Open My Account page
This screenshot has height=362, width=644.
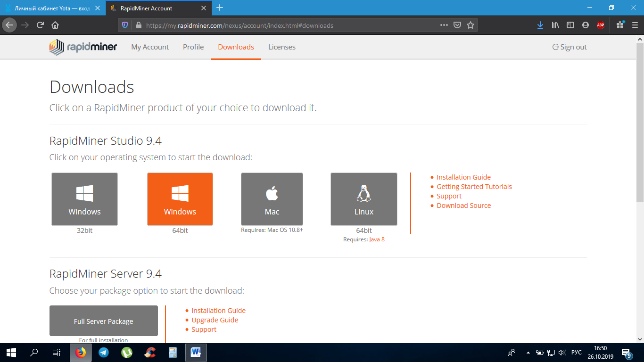pyautogui.click(x=150, y=47)
